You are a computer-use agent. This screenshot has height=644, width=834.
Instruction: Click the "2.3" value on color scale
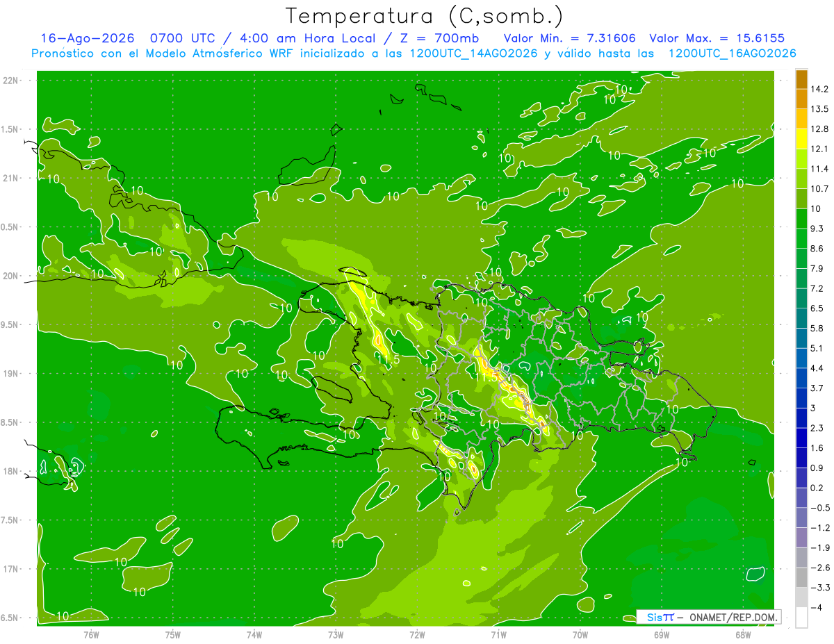click(x=817, y=428)
